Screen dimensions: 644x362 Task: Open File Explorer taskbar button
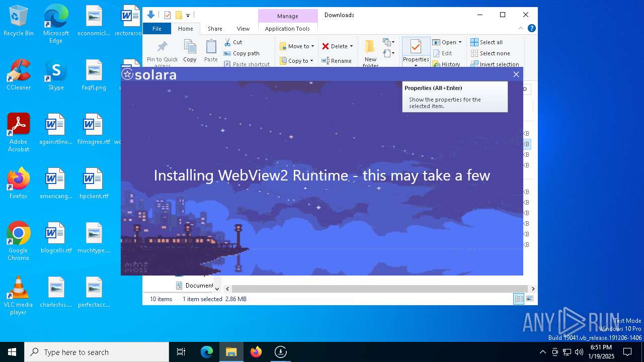coord(231,352)
